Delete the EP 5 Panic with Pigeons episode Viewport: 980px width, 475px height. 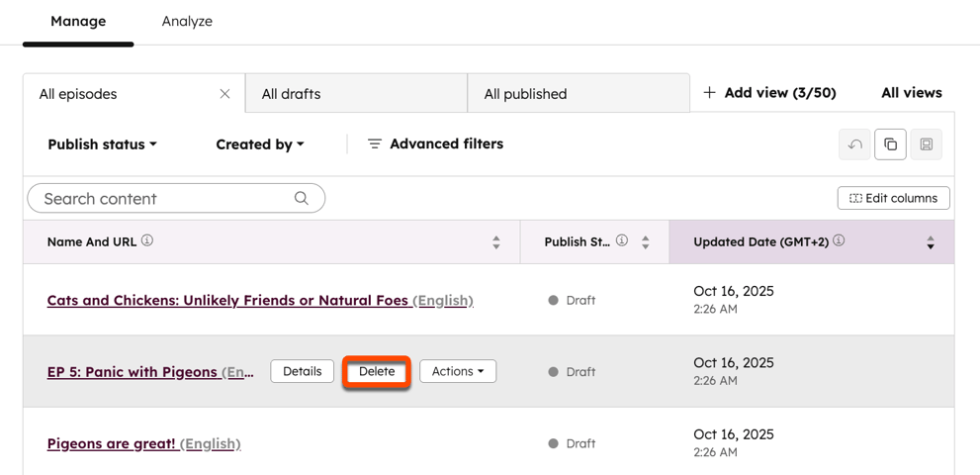(x=377, y=371)
